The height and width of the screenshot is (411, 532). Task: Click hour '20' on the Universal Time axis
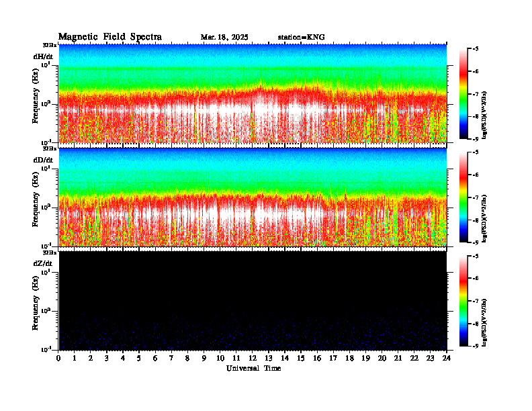point(382,358)
